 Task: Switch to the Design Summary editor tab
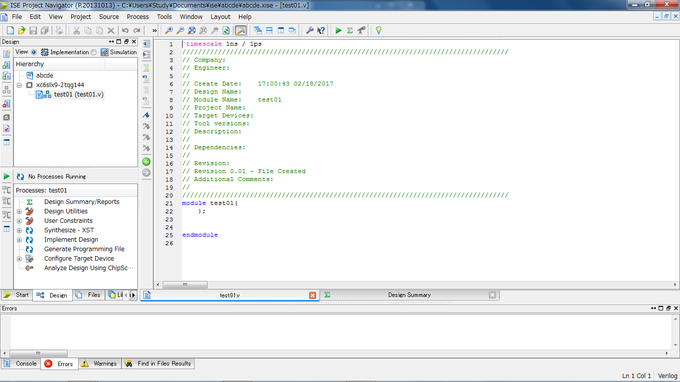409,295
